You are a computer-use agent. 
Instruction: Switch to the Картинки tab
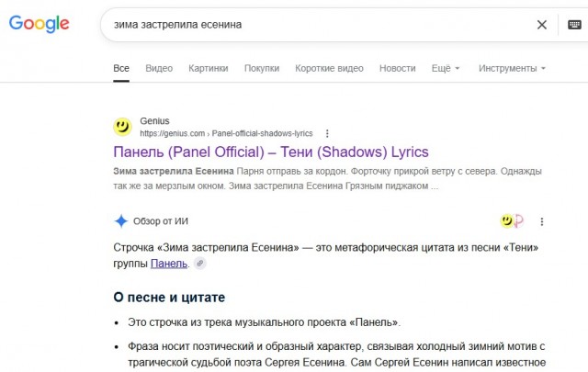[209, 68]
